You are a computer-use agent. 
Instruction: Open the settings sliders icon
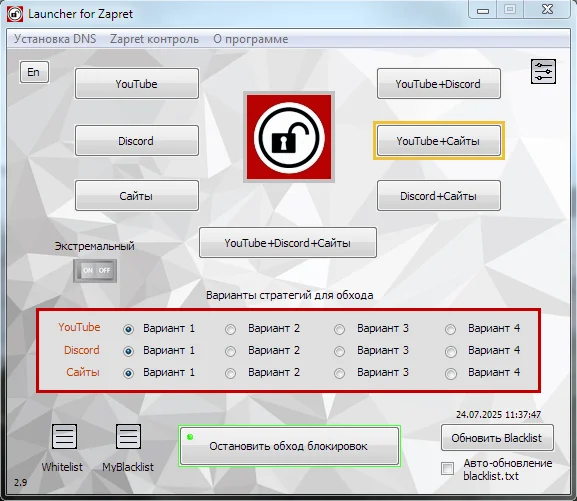[x=543, y=71]
